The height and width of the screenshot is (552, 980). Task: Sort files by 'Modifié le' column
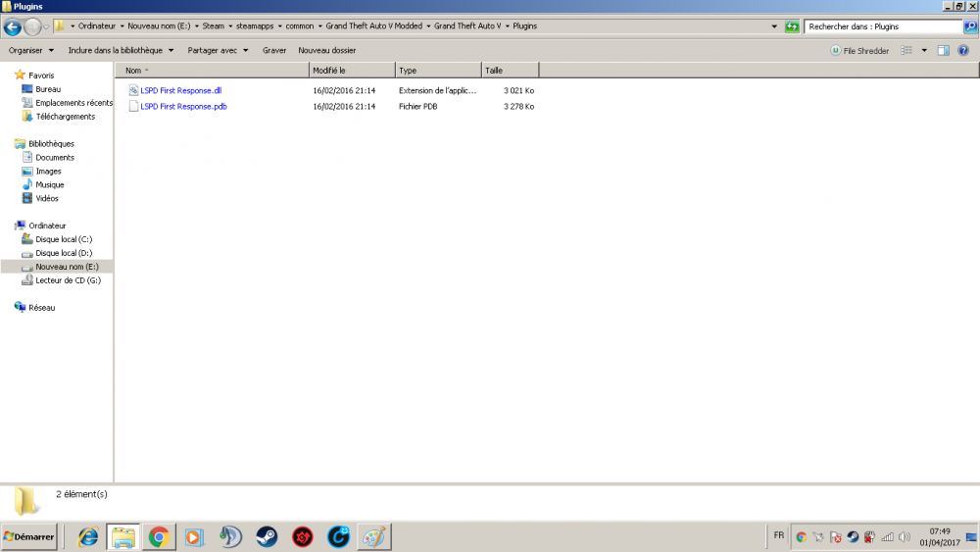[x=352, y=70]
